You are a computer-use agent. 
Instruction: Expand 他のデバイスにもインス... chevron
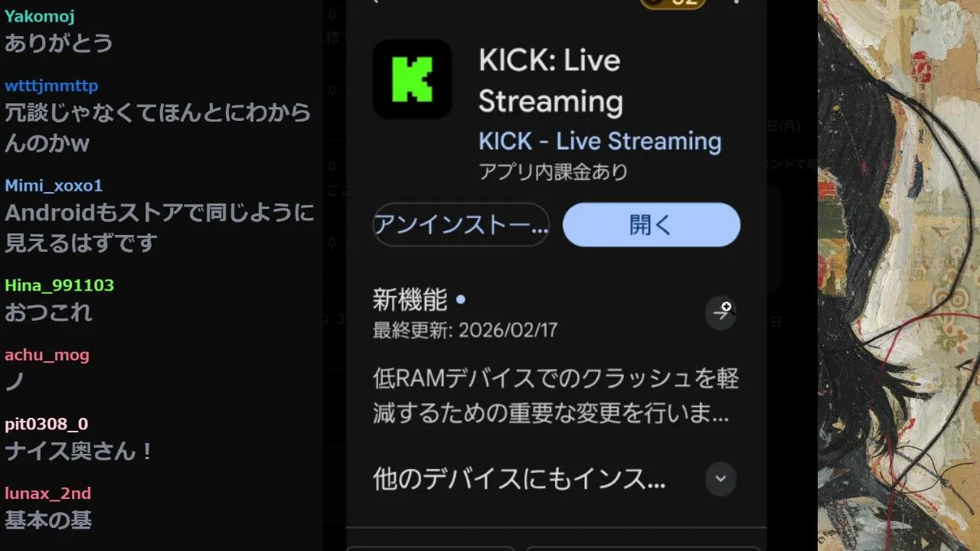(720, 479)
